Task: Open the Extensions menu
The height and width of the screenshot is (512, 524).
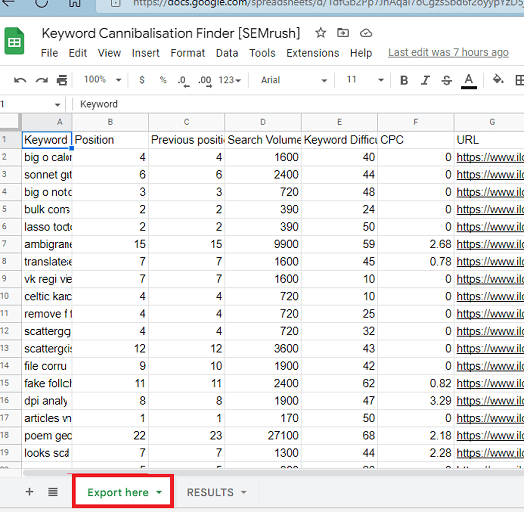Action: [x=312, y=53]
